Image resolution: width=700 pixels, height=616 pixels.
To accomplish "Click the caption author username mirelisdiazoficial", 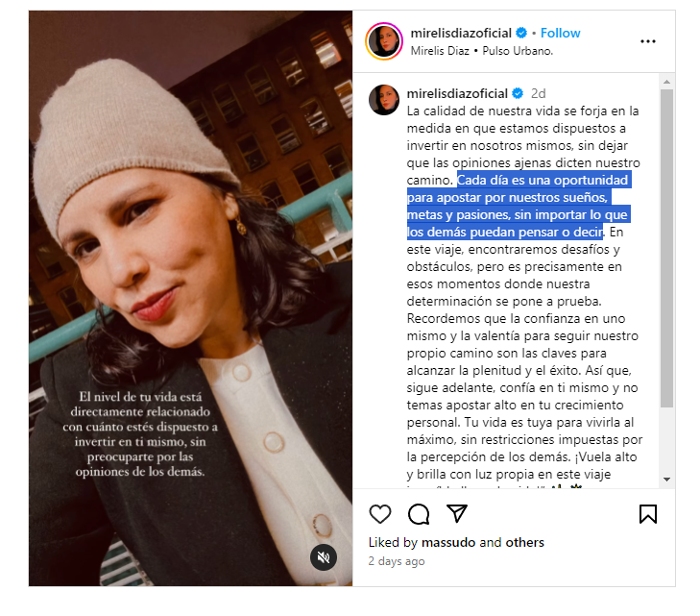I will click(x=457, y=93).
